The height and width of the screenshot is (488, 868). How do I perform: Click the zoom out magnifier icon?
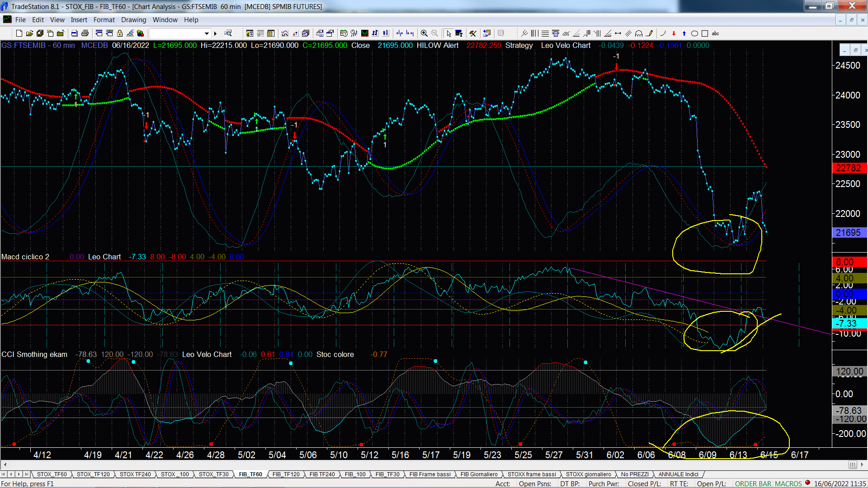(435, 33)
